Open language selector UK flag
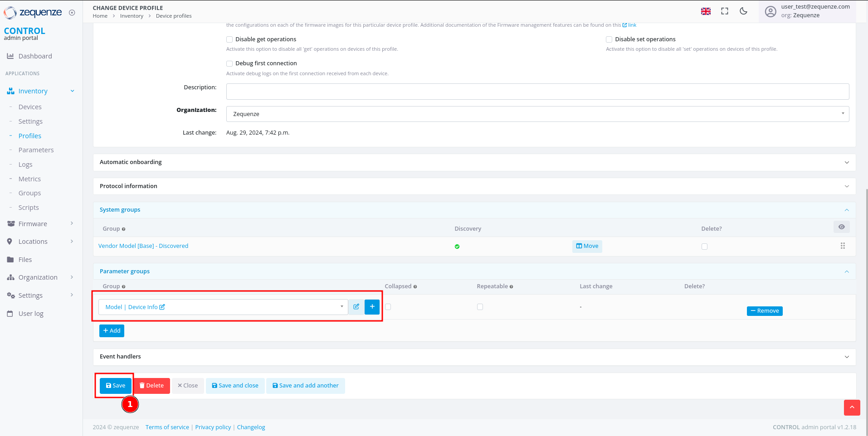This screenshot has width=868, height=436. click(x=706, y=11)
